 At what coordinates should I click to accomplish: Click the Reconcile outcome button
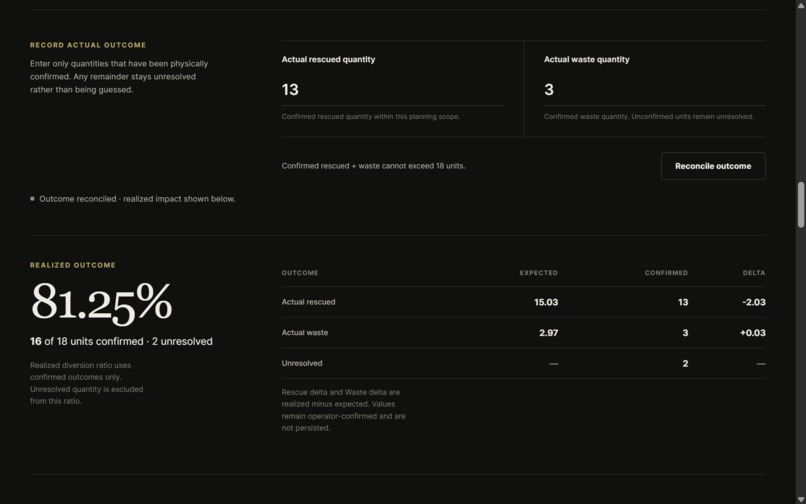click(713, 166)
